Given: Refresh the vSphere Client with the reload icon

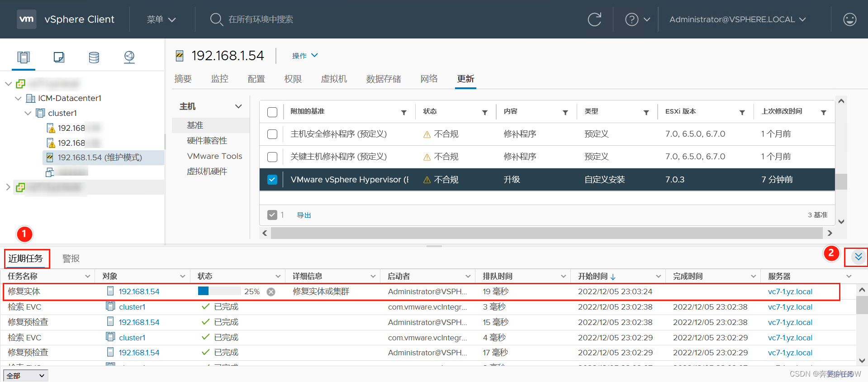Looking at the screenshot, I should point(594,19).
